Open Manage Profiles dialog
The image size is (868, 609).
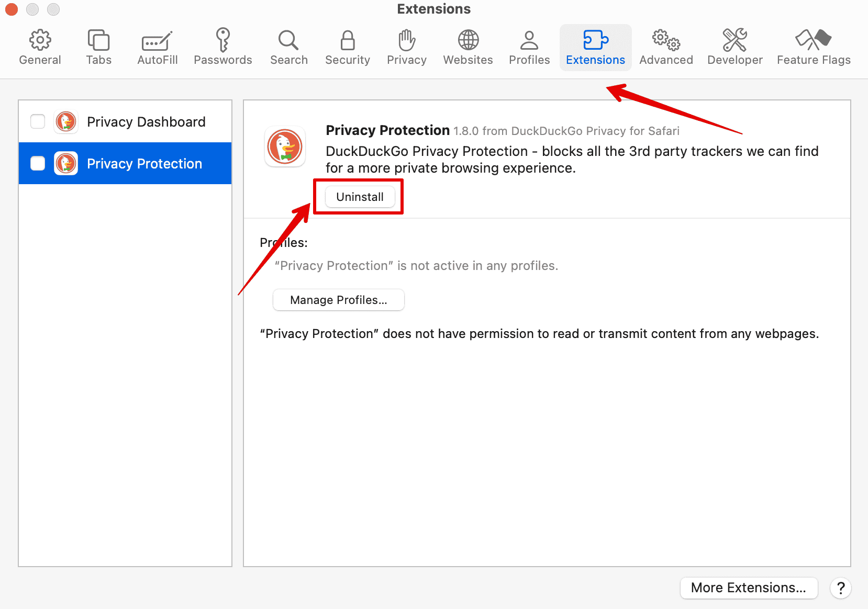pos(338,300)
